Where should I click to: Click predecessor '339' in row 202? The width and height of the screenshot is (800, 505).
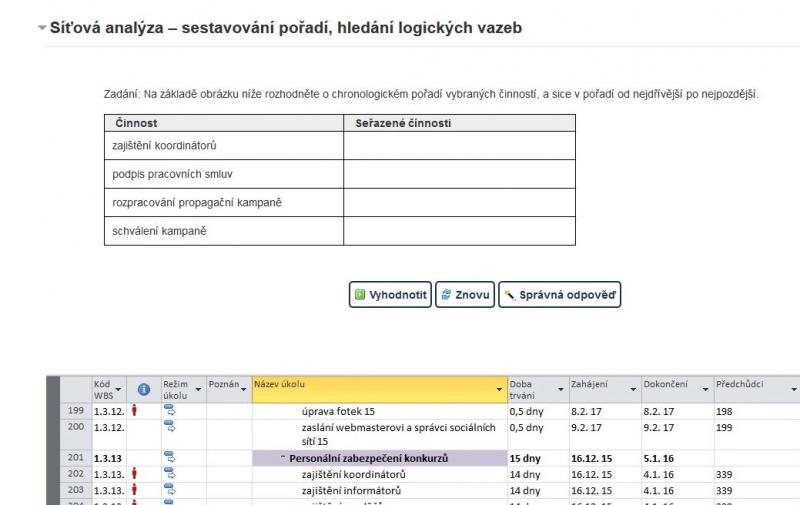click(x=724, y=474)
